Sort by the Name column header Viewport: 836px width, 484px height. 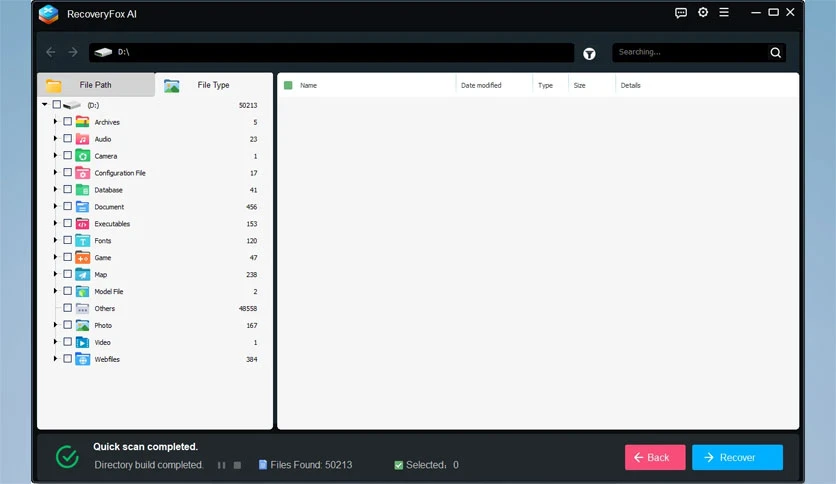[x=308, y=85]
